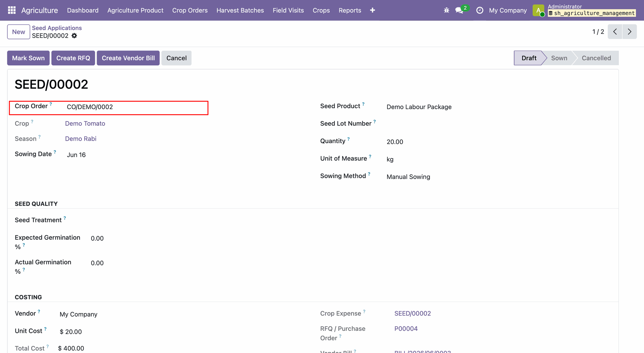The image size is (644, 353).
Task: Open the Agriculture Product menu
Action: click(135, 10)
